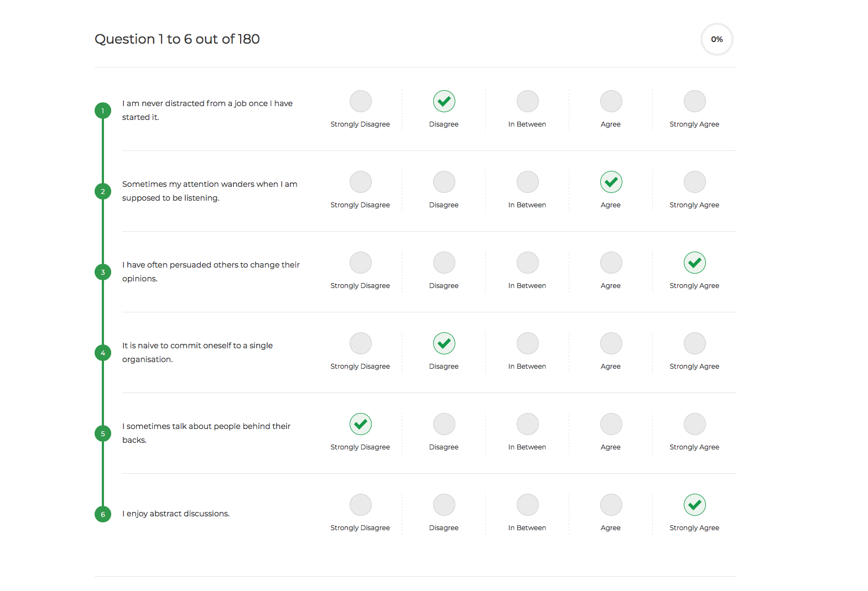Click the checked Strongly Agree circle, question 6

click(694, 505)
